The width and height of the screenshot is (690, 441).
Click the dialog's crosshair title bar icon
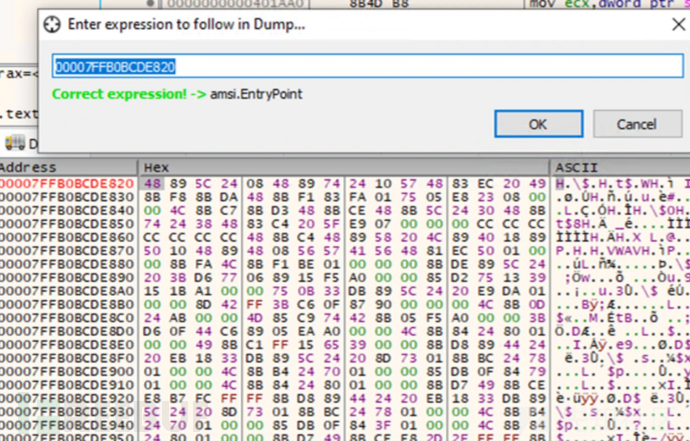click(x=53, y=22)
